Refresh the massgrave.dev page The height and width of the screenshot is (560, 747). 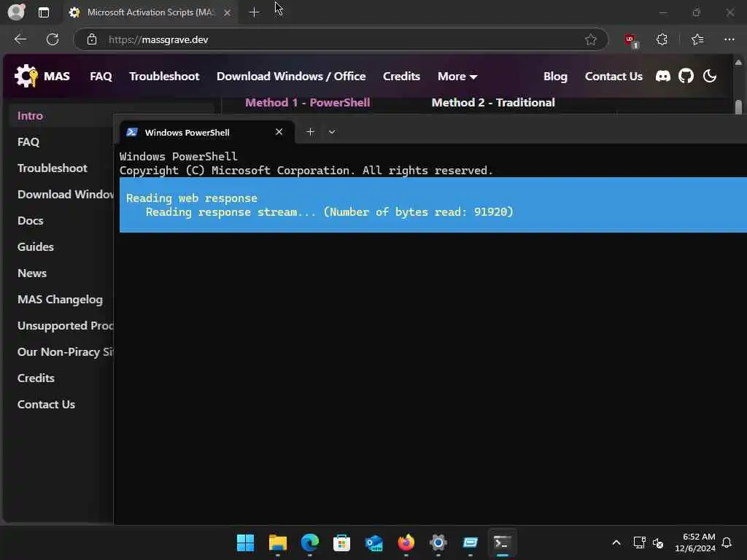coord(53,39)
